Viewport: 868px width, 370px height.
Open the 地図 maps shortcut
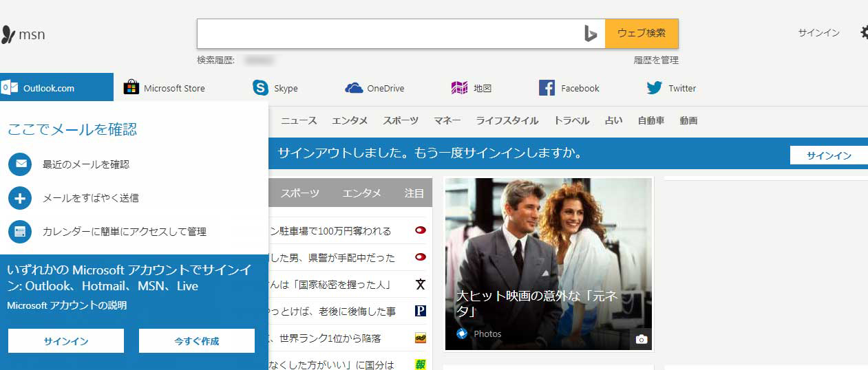click(472, 88)
